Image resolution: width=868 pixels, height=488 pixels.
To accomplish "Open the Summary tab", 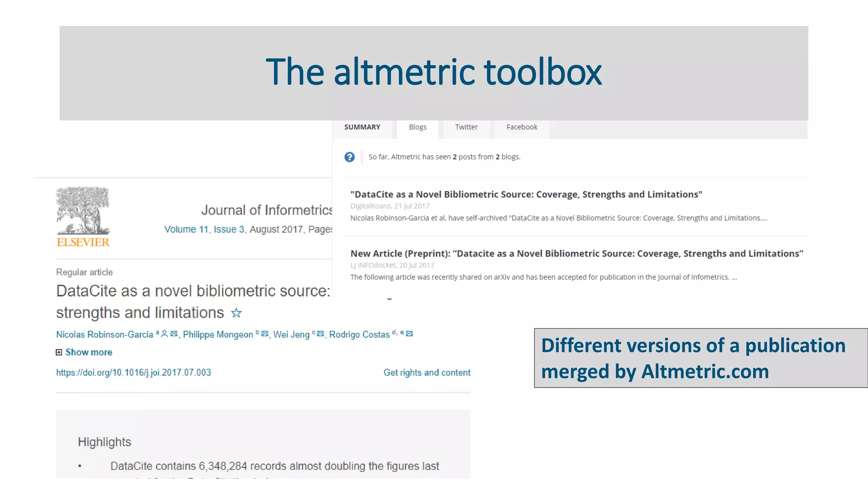I will pos(362,127).
